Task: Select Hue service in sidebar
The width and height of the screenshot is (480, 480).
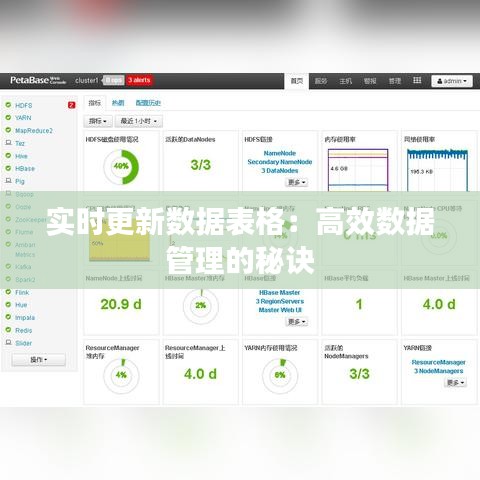Action: click(21, 305)
